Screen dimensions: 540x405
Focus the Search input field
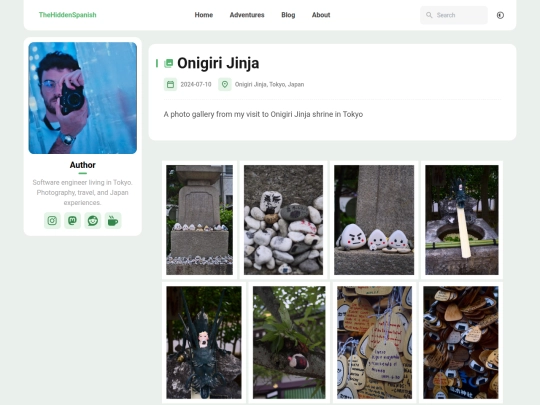tap(454, 15)
